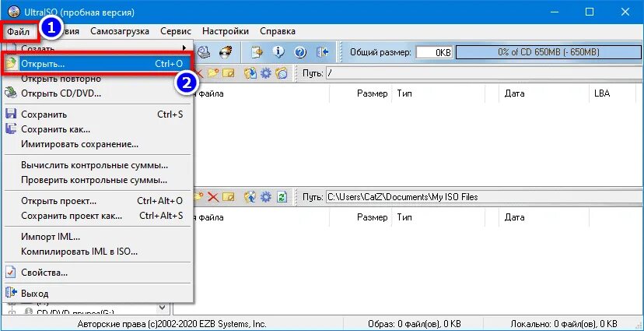Image resolution: width=644 pixels, height=331 pixels.
Task: Sort local file list by Дата column
Action: tap(544, 217)
